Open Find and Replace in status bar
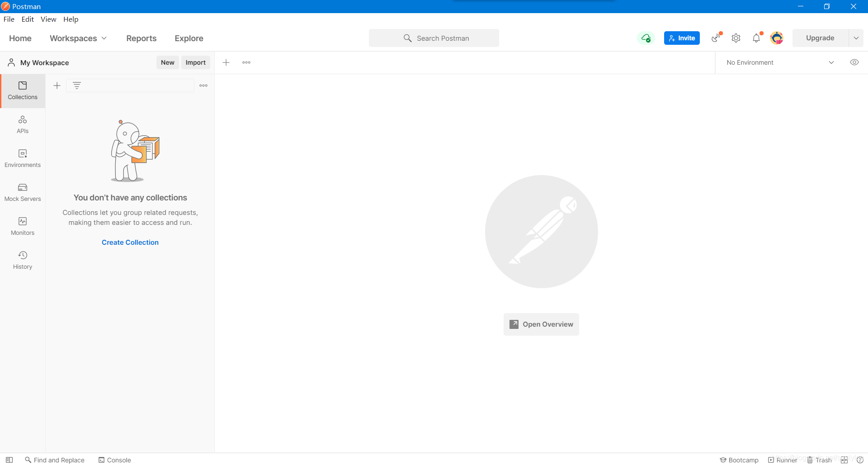 55,460
